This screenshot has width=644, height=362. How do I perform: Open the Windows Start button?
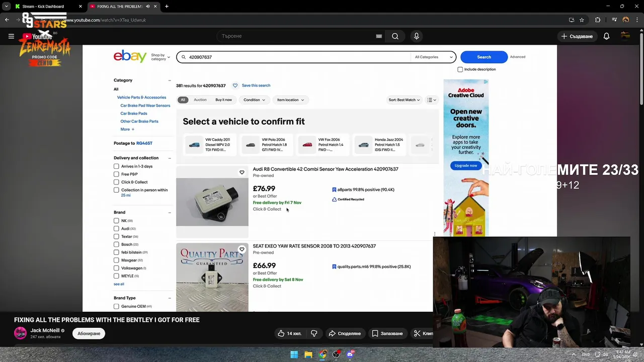[294, 354]
